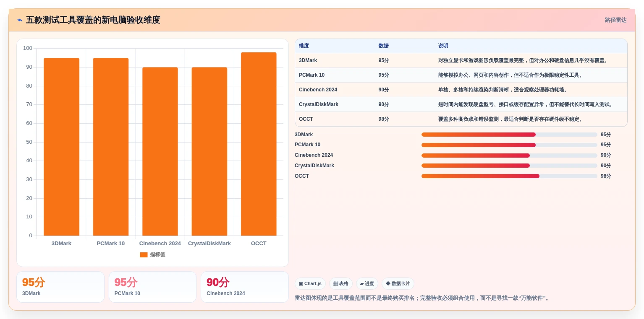Open the 3DMark 95分 data card
This screenshot has height=319, width=644.
coord(60,287)
